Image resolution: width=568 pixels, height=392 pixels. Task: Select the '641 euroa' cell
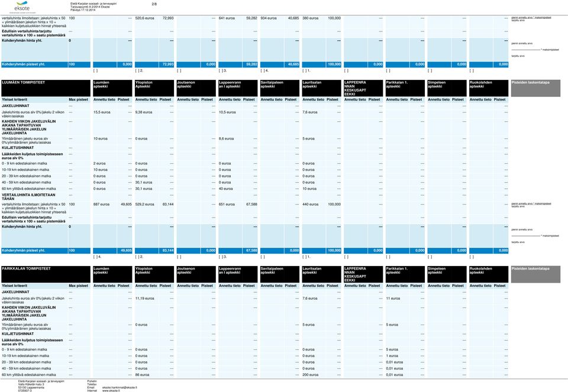tap(227, 18)
